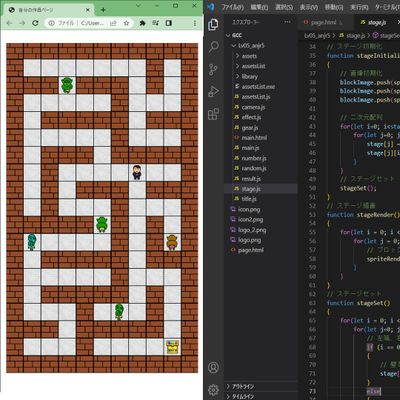
Task: Open the Accounts menu icon
Action: click(213, 367)
